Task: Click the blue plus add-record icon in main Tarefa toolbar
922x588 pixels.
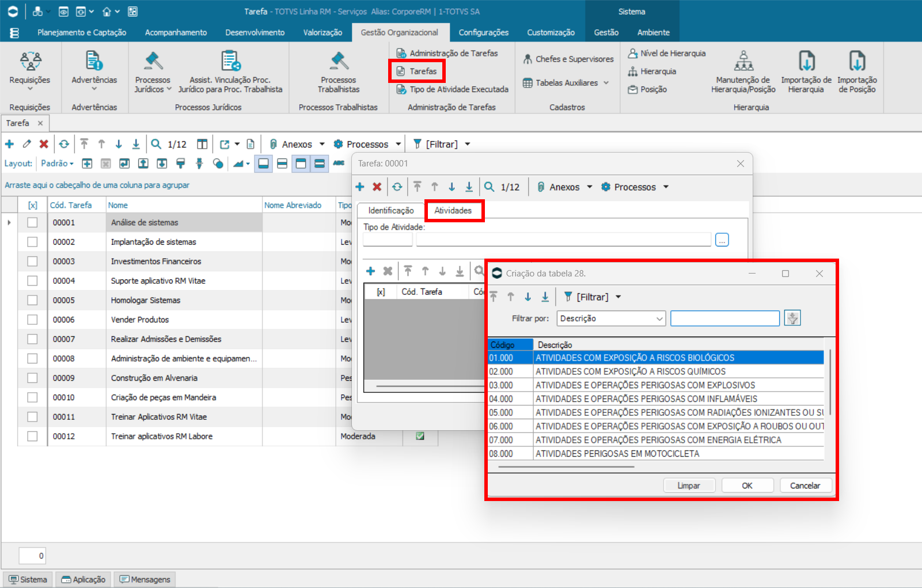Action: point(9,144)
